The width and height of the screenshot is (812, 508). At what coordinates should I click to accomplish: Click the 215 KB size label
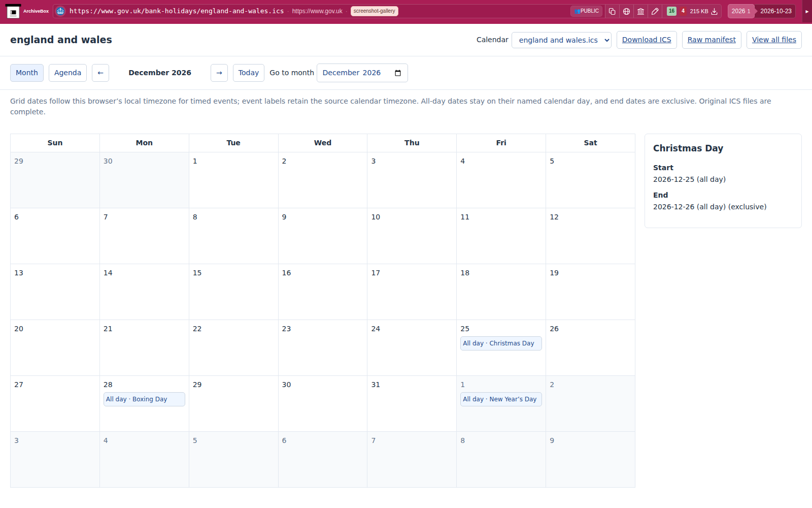[x=699, y=11]
